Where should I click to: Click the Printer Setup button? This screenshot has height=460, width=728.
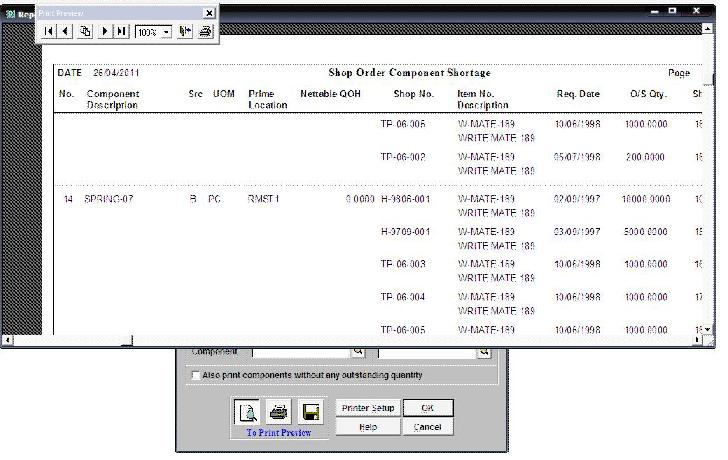click(x=368, y=408)
